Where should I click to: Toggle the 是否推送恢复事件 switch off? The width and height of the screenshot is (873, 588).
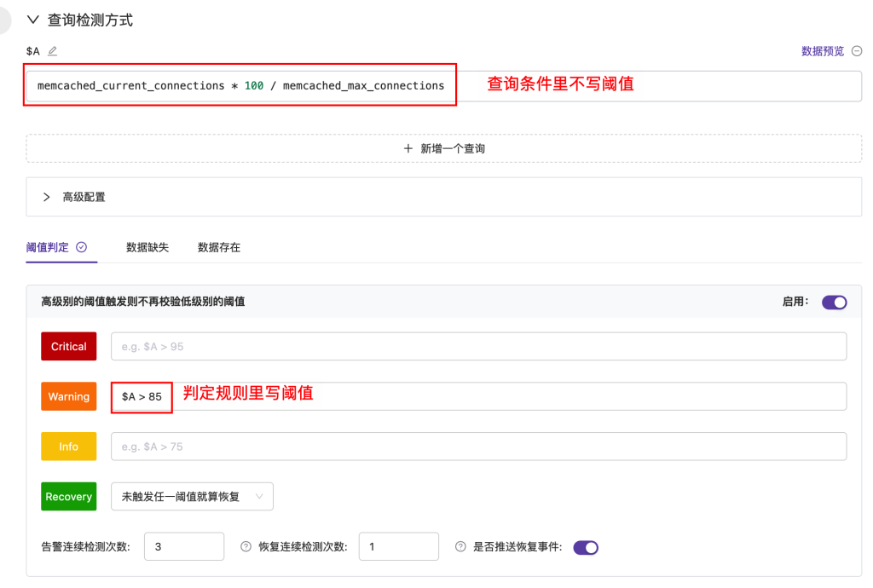586,546
